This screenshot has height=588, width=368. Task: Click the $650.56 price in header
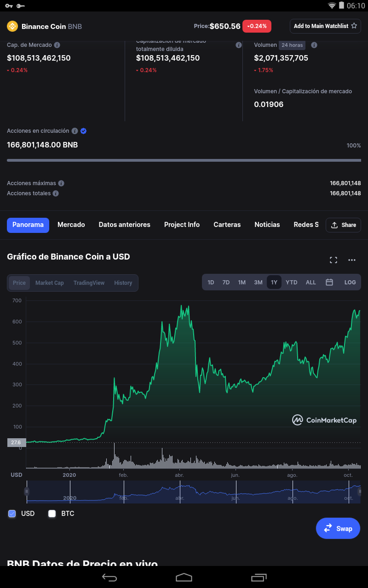click(225, 26)
